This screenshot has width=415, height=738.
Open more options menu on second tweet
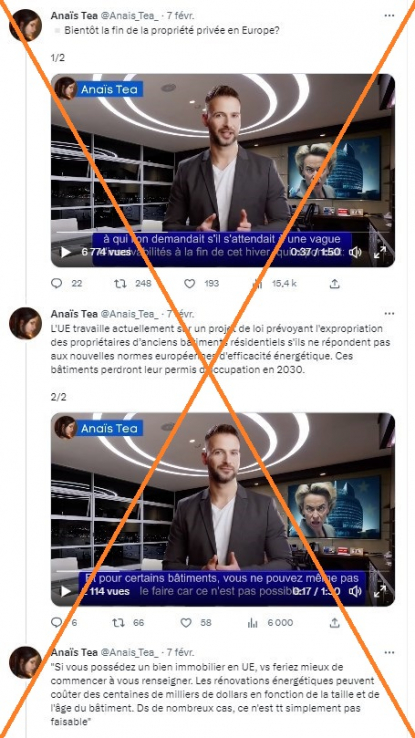tap(389, 313)
